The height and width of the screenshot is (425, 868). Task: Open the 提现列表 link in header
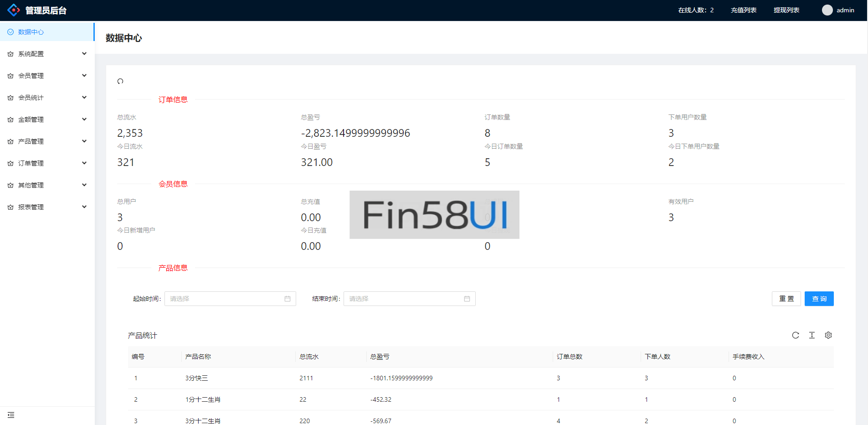(786, 10)
